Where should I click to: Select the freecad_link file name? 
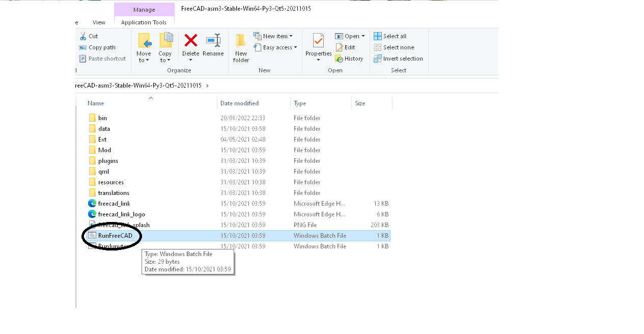coord(114,204)
